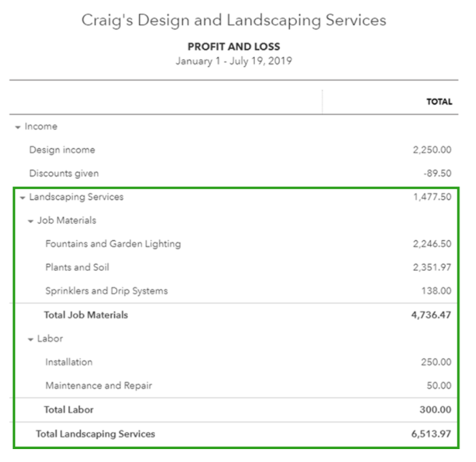
Task: Open the Discounts given amount -89.50
Action: pos(437,173)
